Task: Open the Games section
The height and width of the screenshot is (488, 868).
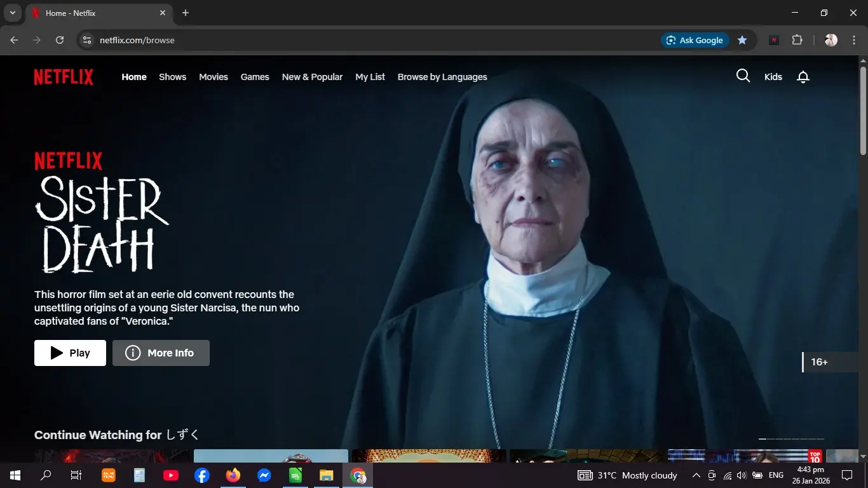Action: [255, 77]
